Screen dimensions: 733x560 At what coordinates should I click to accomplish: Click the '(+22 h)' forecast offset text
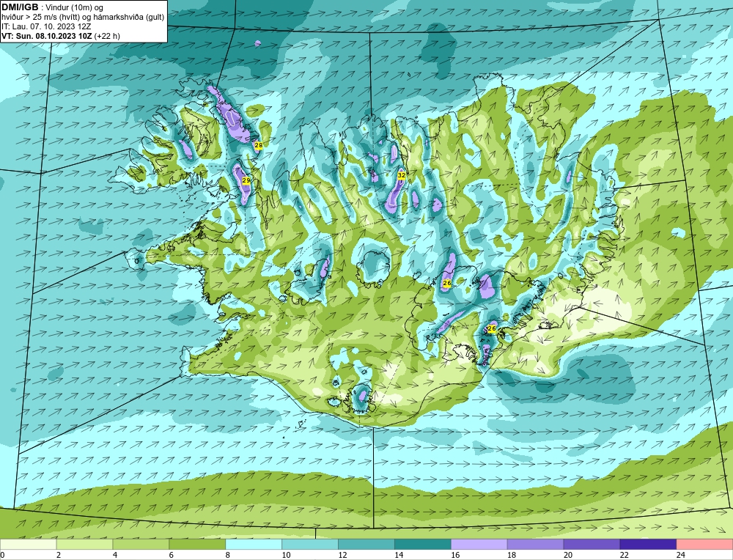107,36
